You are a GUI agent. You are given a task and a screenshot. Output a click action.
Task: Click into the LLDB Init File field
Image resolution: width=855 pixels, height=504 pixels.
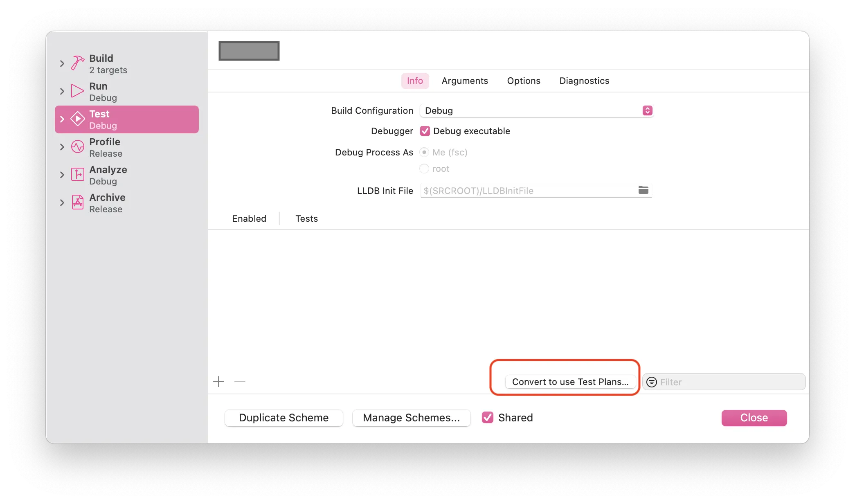coord(528,191)
